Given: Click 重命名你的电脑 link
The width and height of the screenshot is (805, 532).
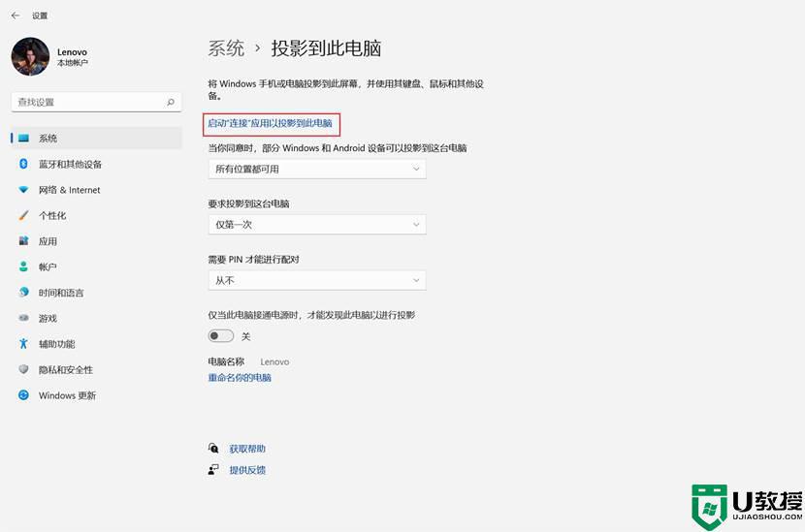Looking at the screenshot, I should 240,378.
